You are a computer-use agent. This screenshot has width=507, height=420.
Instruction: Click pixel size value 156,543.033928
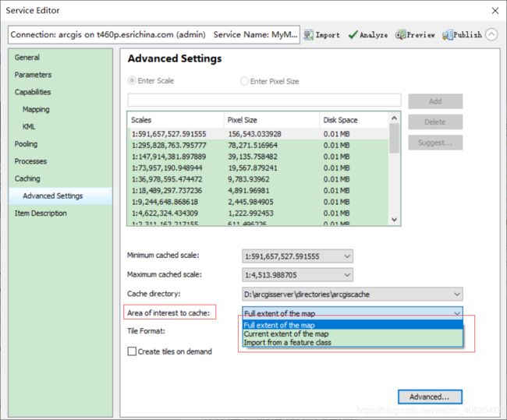(254, 134)
